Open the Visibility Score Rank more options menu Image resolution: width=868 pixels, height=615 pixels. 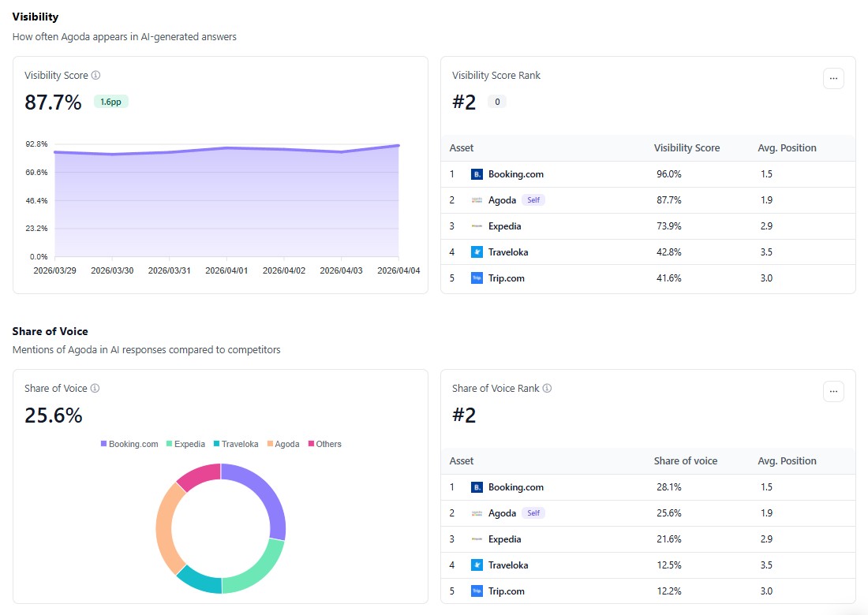click(833, 79)
